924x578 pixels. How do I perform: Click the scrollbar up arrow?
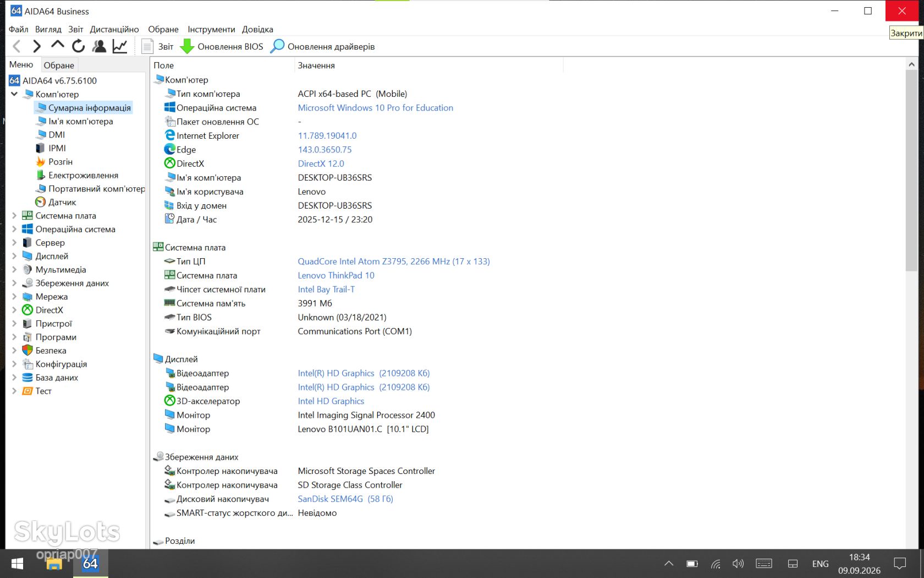pos(911,64)
